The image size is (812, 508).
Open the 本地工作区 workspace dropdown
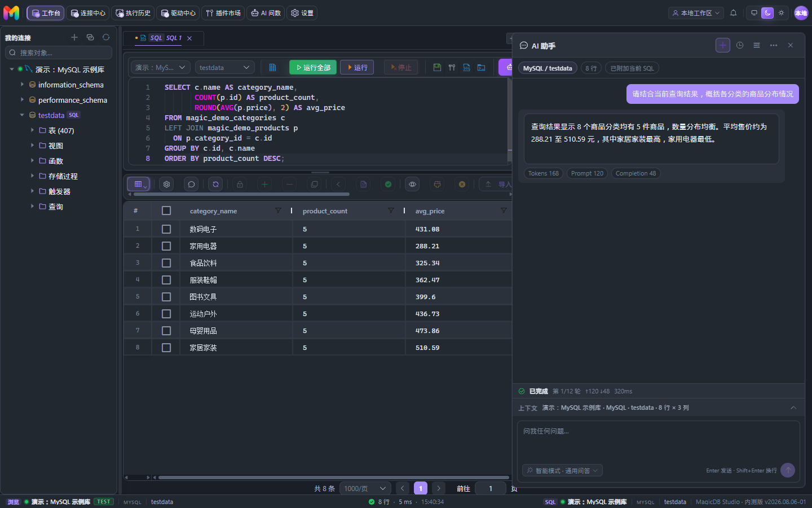696,13
